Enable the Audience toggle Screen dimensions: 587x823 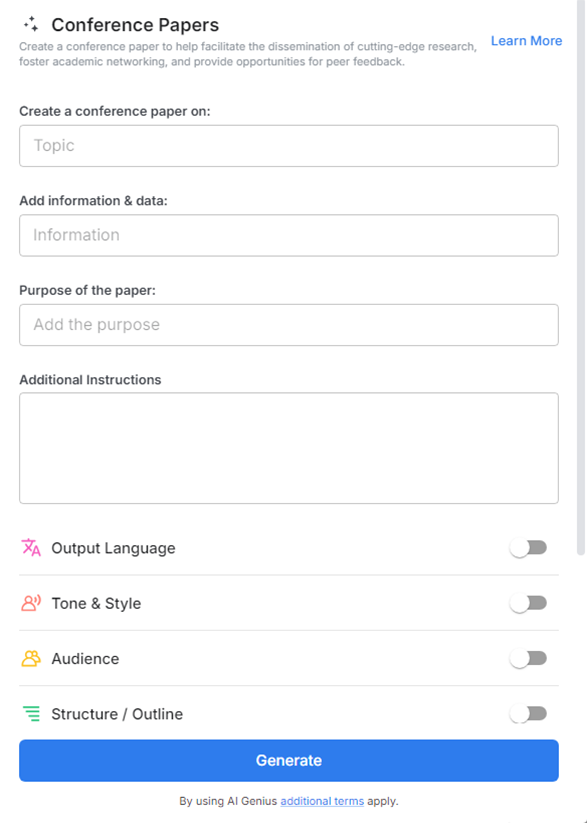[528, 658]
